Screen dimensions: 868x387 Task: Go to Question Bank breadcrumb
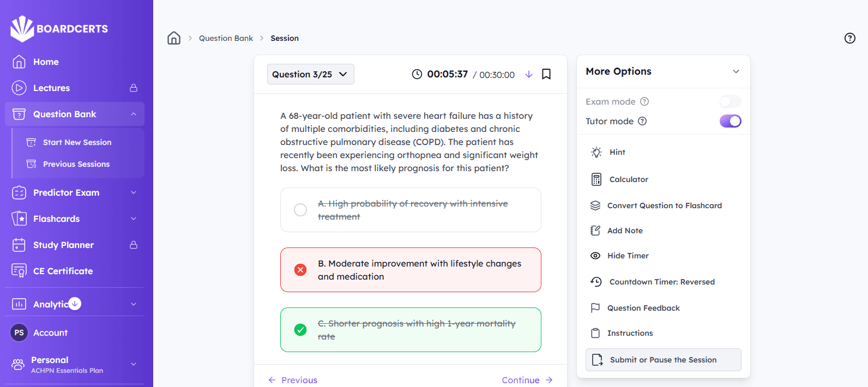(226, 38)
